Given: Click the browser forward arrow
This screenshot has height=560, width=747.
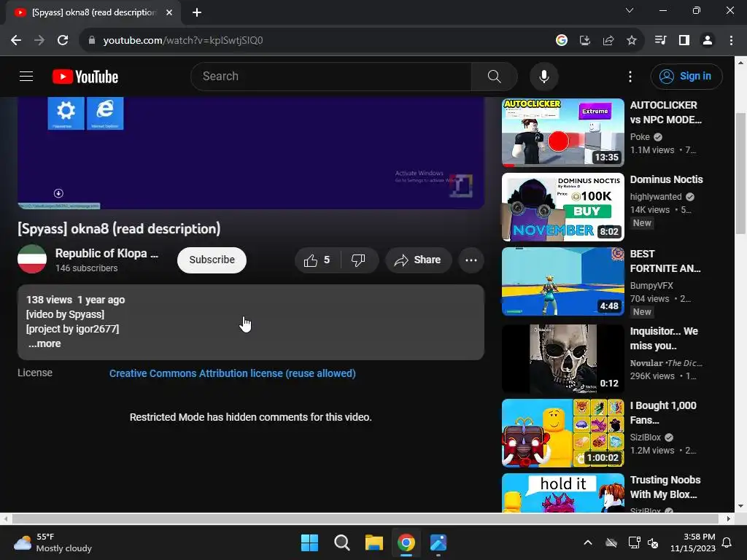Looking at the screenshot, I should click(39, 41).
